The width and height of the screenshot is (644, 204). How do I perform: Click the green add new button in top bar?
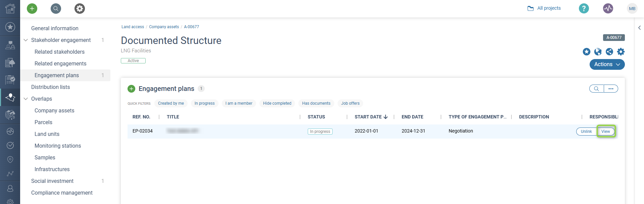[32, 8]
